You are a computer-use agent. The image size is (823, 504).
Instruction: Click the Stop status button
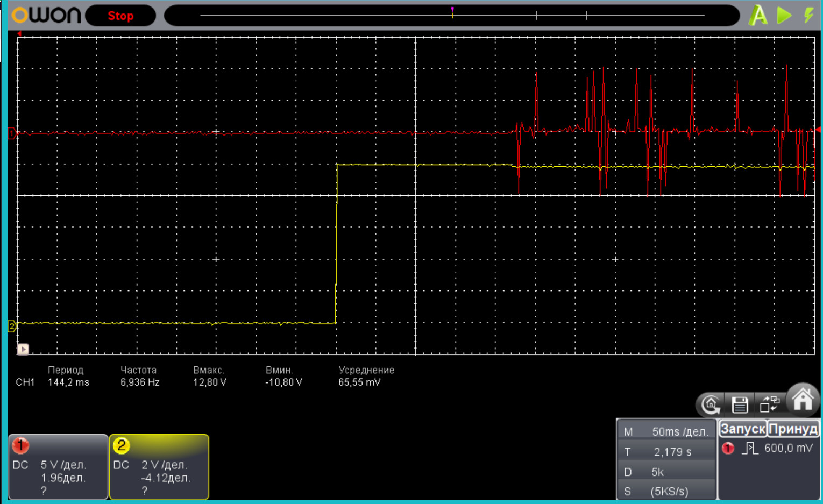[120, 16]
